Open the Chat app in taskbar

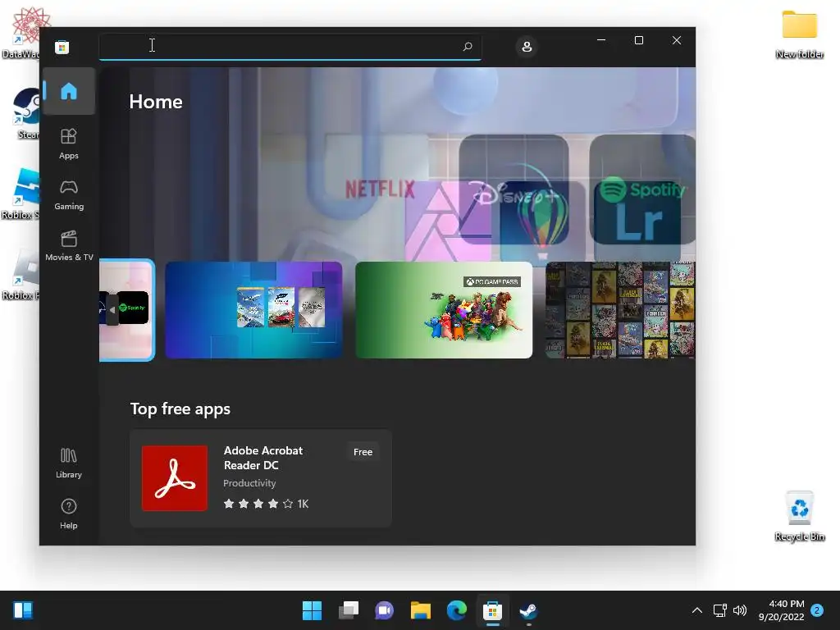(384, 610)
